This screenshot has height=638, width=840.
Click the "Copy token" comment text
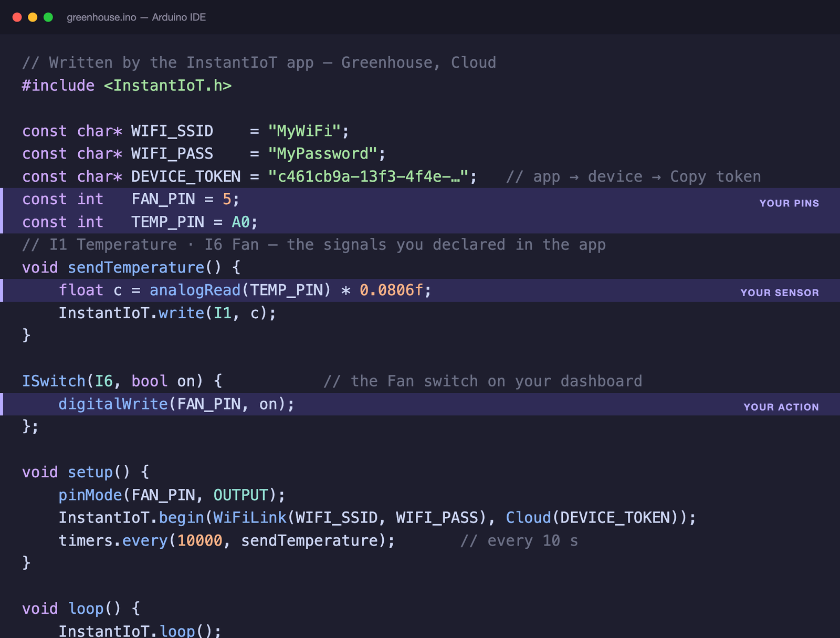pos(716,176)
